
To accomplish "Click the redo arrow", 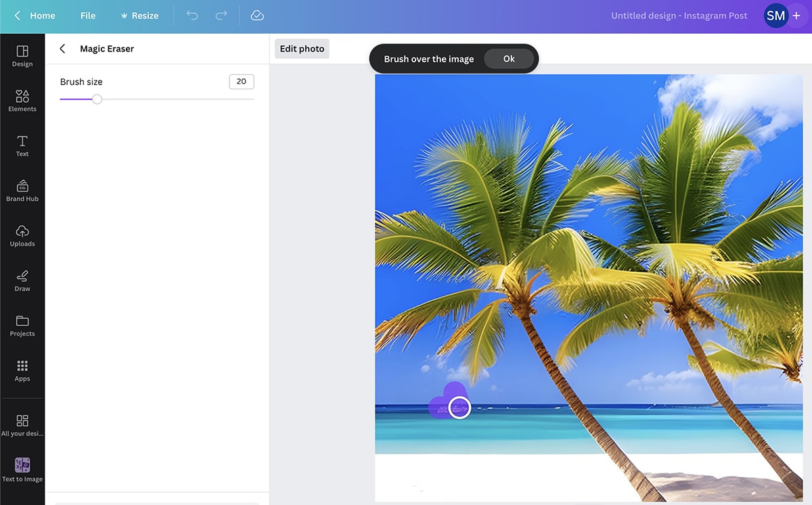I will pyautogui.click(x=221, y=16).
